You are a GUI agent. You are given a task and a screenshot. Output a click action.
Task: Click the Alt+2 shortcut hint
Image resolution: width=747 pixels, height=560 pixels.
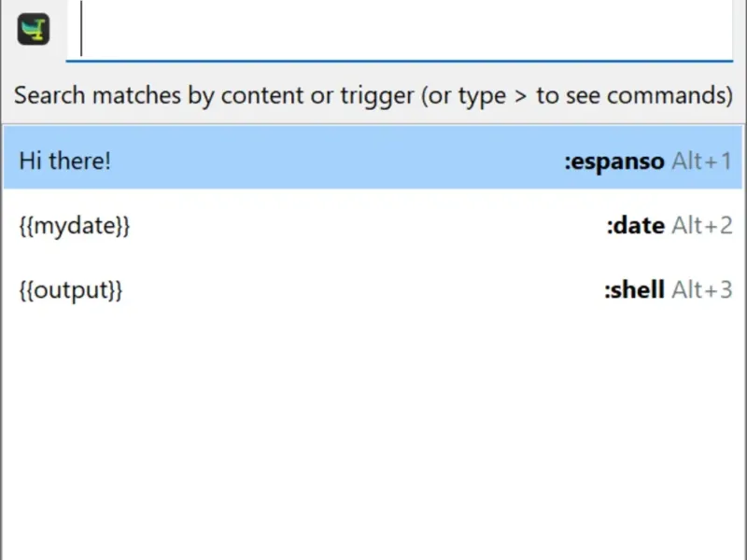[x=702, y=225]
